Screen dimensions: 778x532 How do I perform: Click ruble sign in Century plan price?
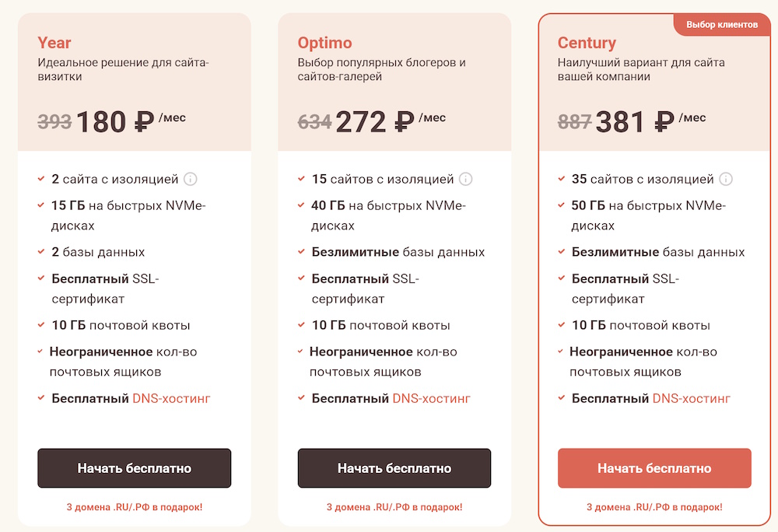pyautogui.click(x=664, y=122)
